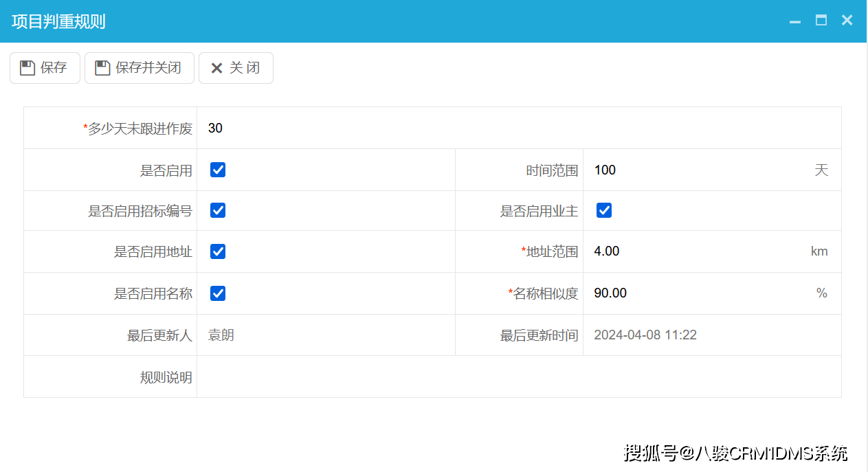Click the 项目判重规则 title bar text
Screen dimensions: 868x472
click(x=58, y=21)
